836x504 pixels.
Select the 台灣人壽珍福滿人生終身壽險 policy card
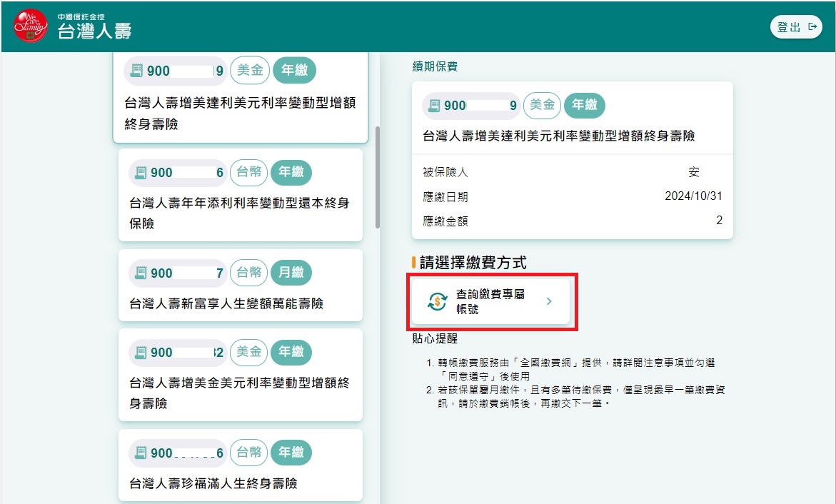click(241, 465)
